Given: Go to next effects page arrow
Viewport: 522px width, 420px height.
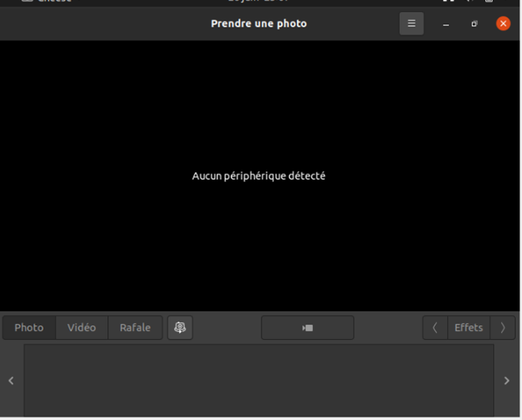Looking at the screenshot, I should pyautogui.click(x=503, y=328).
